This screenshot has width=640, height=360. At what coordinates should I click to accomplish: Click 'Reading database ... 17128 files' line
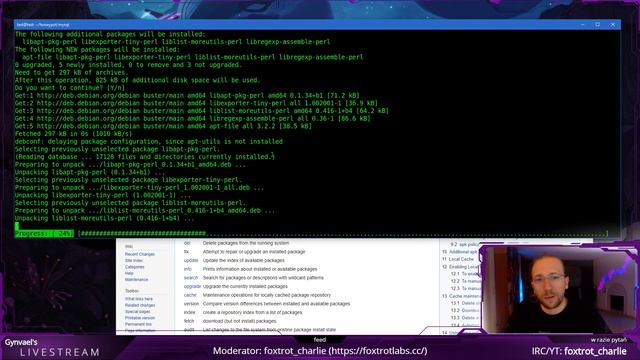[x=144, y=157]
